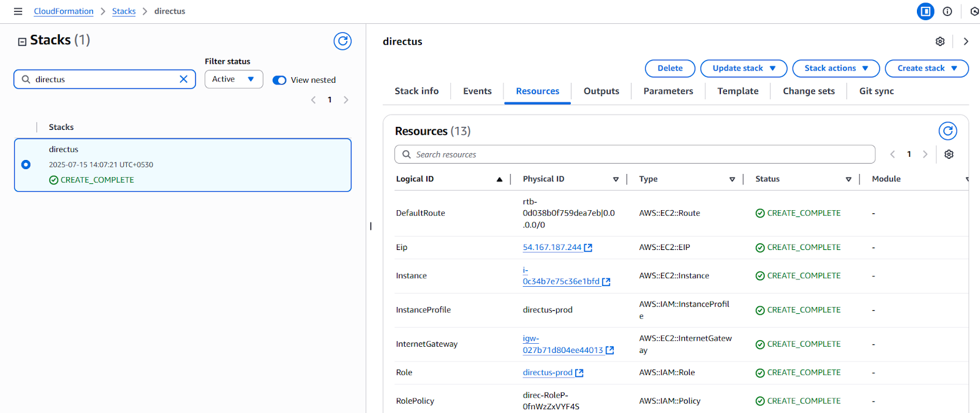Go to next Stacks page
This screenshot has width=980, height=413.
pyautogui.click(x=346, y=100)
